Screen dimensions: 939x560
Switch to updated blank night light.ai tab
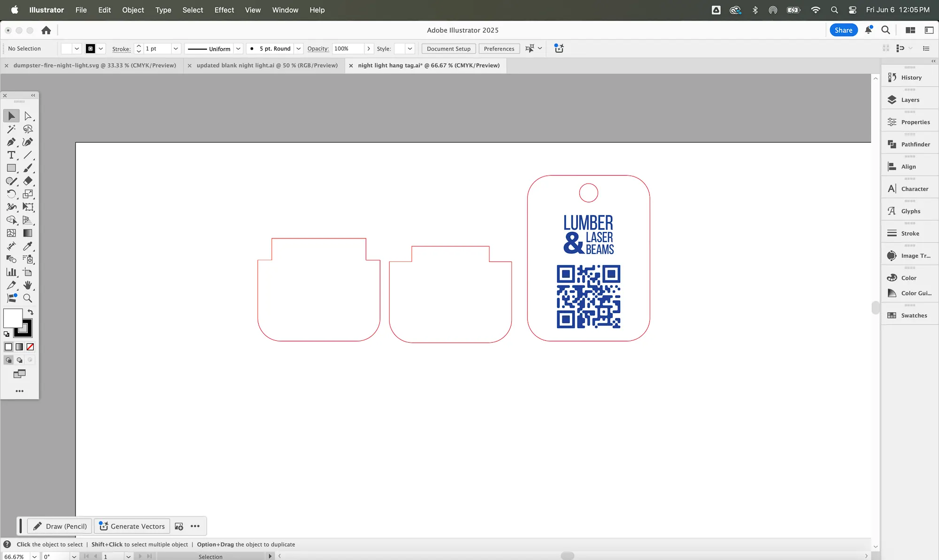pyautogui.click(x=267, y=66)
